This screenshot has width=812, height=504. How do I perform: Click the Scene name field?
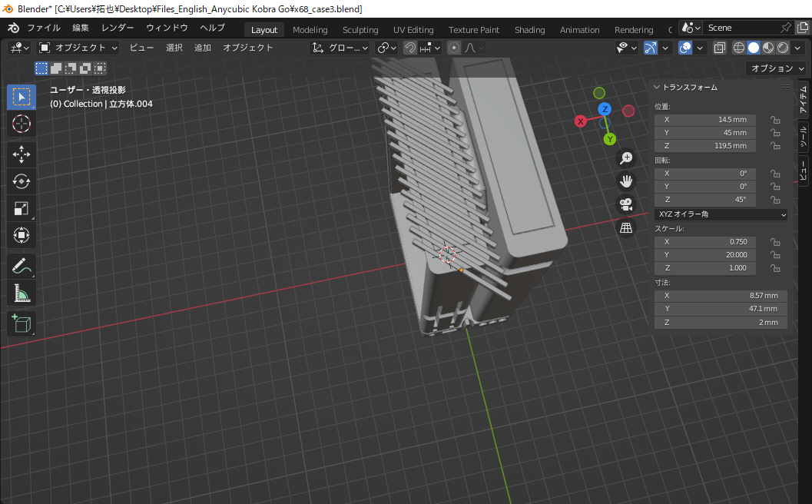click(x=741, y=28)
